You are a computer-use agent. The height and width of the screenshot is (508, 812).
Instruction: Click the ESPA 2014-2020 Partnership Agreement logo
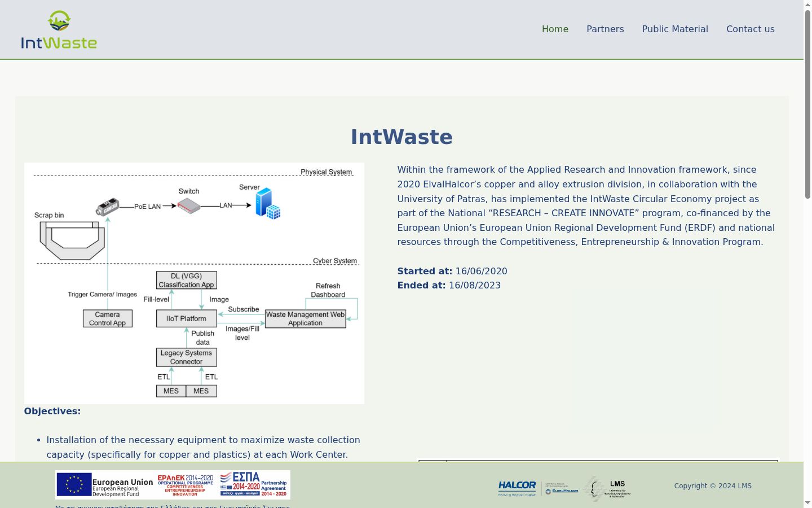[253, 485]
